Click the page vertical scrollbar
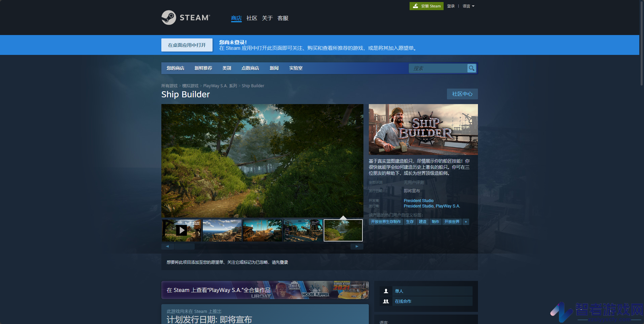This screenshot has width=644, height=324. coord(642,44)
